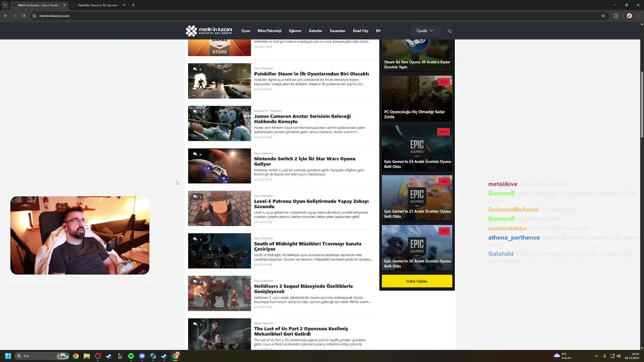Click the South of Midnight article thumbnail
The image size is (644, 362).
pos(219,251)
